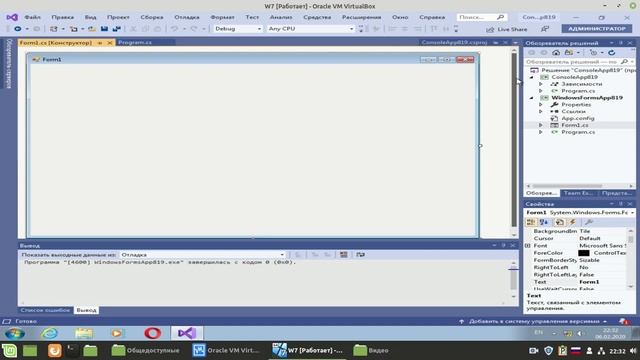640x360 pixels.
Task: Expand the Зависимости node
Action: pos(541,84)
